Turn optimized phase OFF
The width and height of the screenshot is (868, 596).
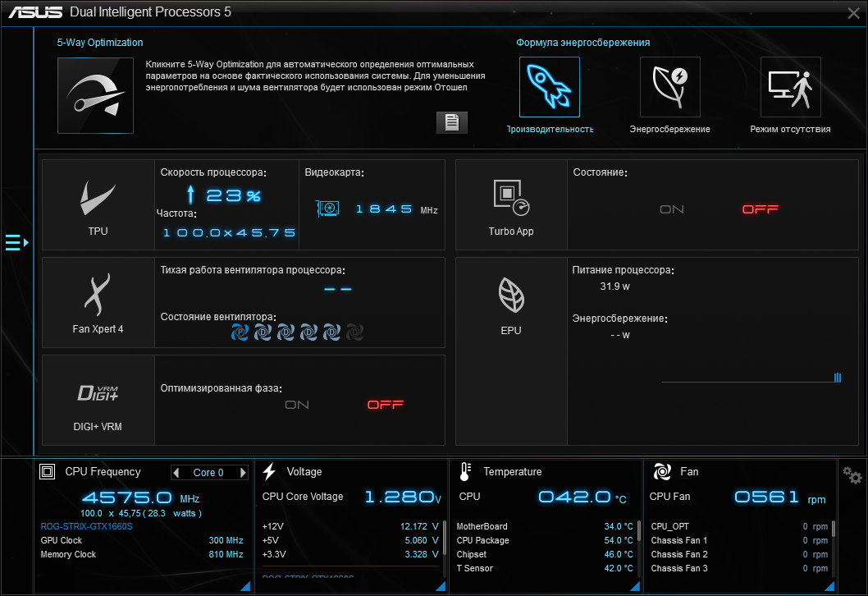386,405
